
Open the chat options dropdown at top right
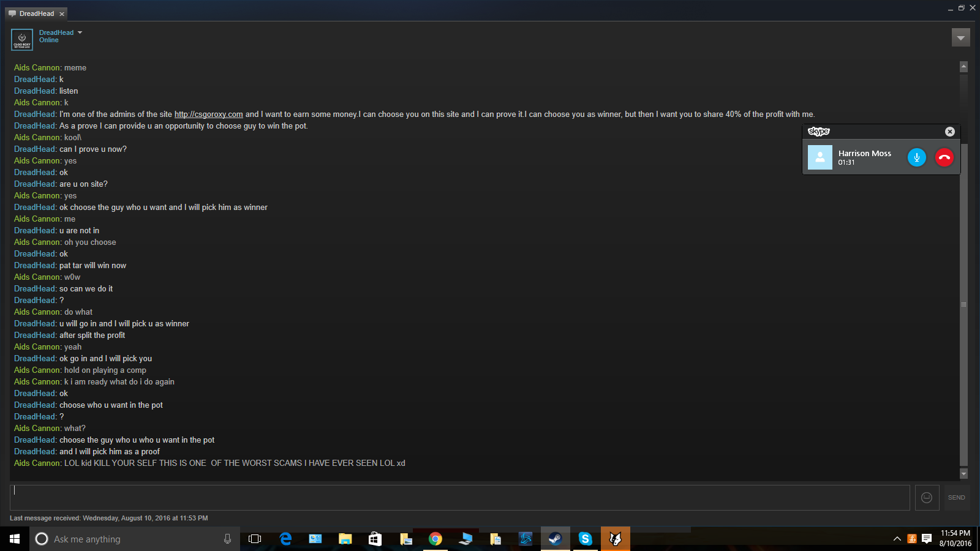(961, 38)
